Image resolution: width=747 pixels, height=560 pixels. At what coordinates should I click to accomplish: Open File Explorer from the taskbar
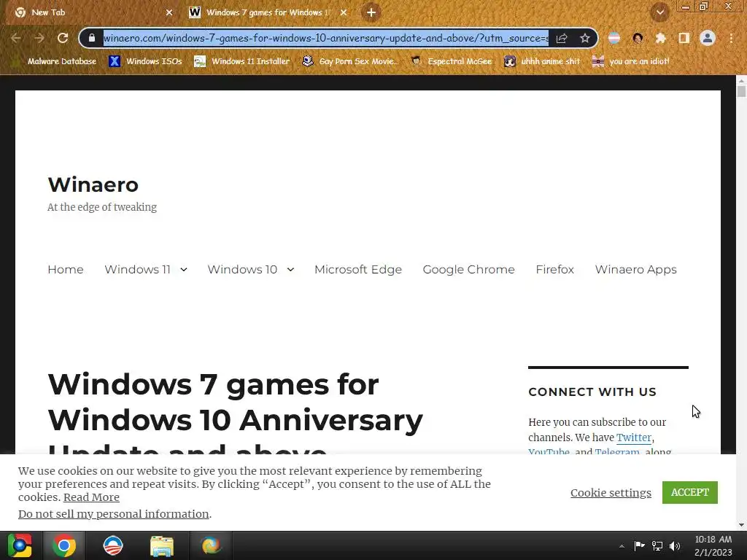[162, 545]
